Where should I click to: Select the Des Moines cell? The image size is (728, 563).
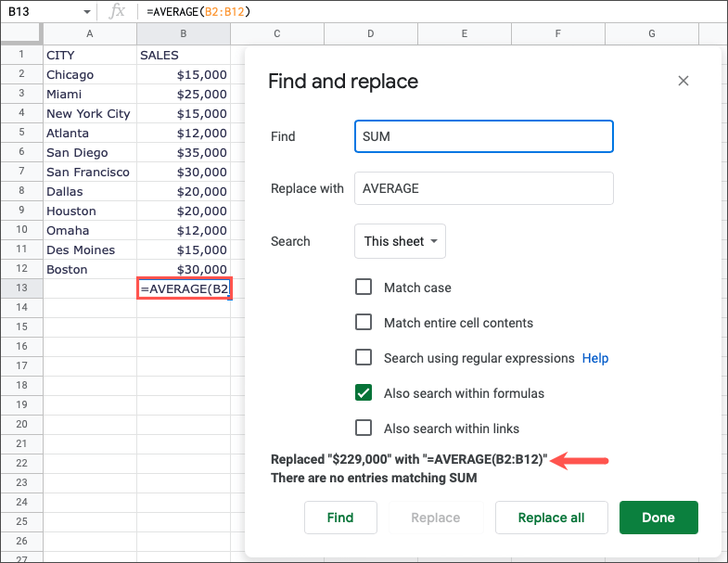90,250
